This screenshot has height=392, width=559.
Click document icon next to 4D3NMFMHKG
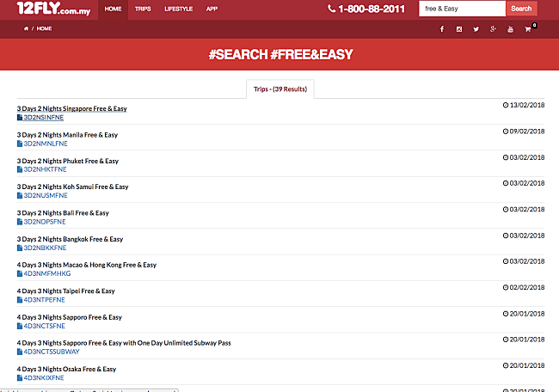tap(20, 273)
